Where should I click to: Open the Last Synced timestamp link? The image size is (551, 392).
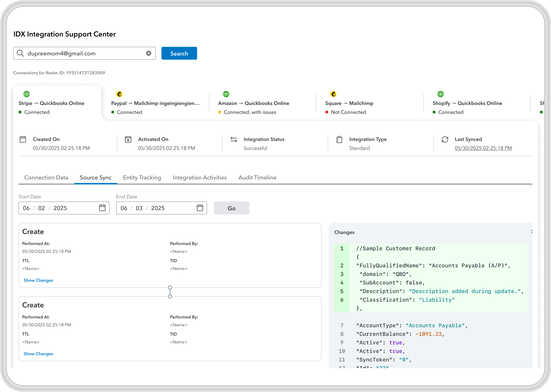(x=483, y=148)
